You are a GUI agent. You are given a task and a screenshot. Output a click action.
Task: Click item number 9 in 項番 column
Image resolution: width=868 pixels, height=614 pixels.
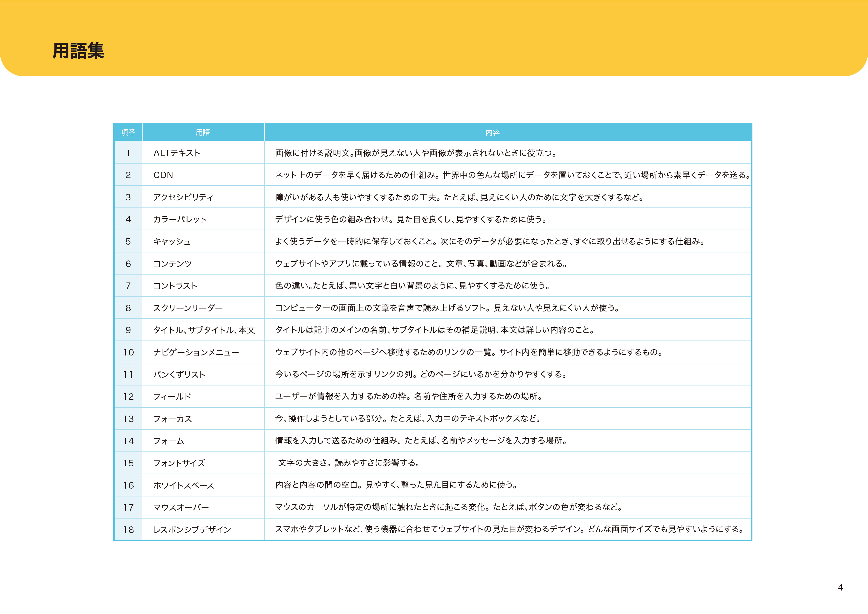click(128, 330)
